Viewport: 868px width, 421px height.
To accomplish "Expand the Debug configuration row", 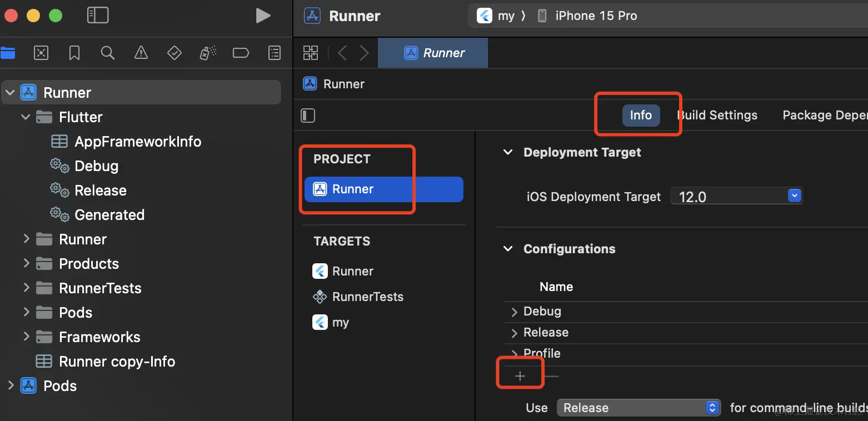I will click(514, 312).
